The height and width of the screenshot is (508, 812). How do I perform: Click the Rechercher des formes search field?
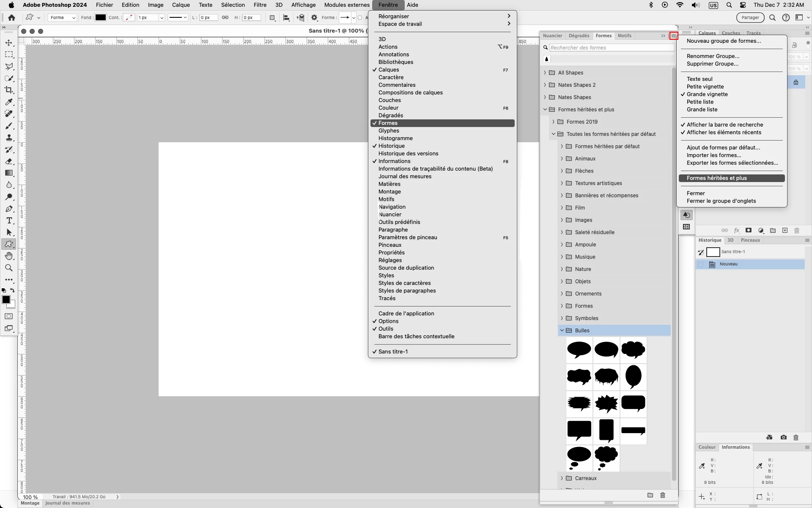[611, 48]
